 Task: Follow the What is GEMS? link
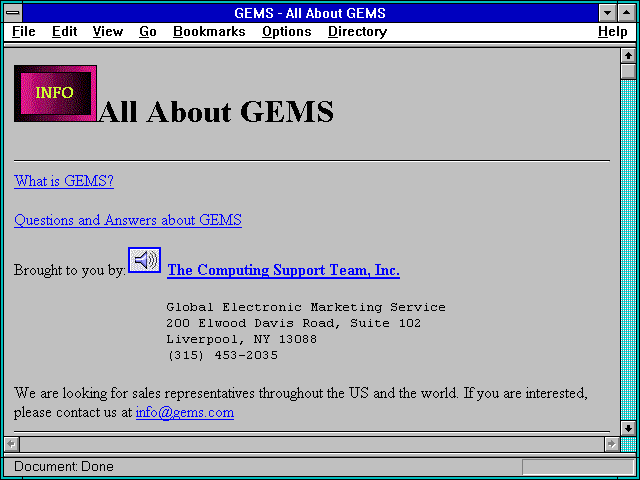coord(64,181)
